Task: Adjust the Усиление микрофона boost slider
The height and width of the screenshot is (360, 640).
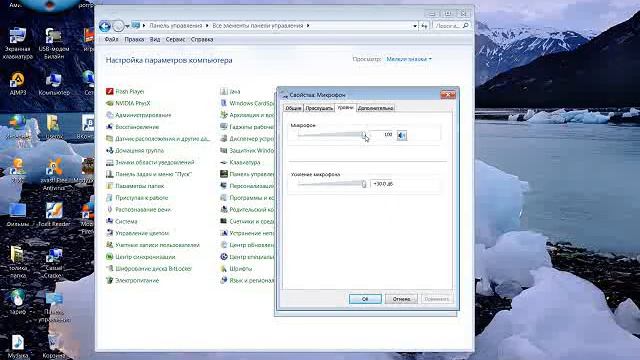Action: [364, 184]
